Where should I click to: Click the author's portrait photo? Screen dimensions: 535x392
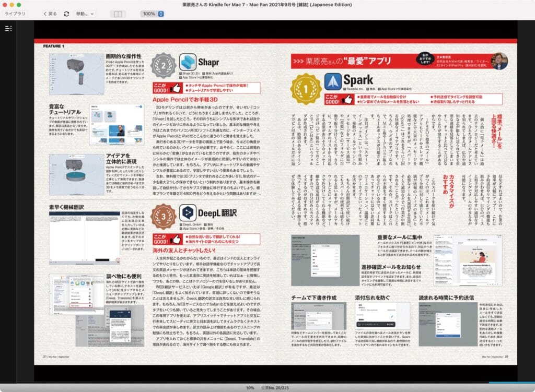499,61
